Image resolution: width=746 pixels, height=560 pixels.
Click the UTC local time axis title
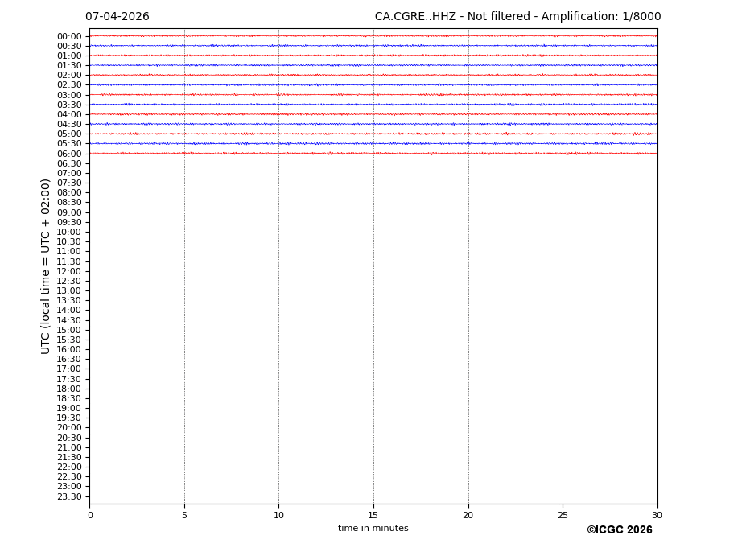(x=47, y=266)
